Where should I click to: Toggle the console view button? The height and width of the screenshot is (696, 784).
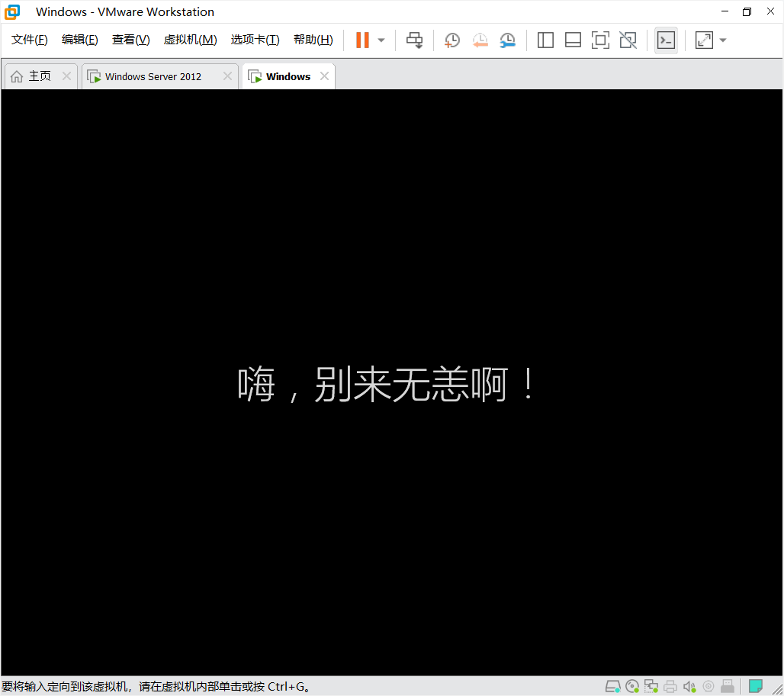[666, 40]
